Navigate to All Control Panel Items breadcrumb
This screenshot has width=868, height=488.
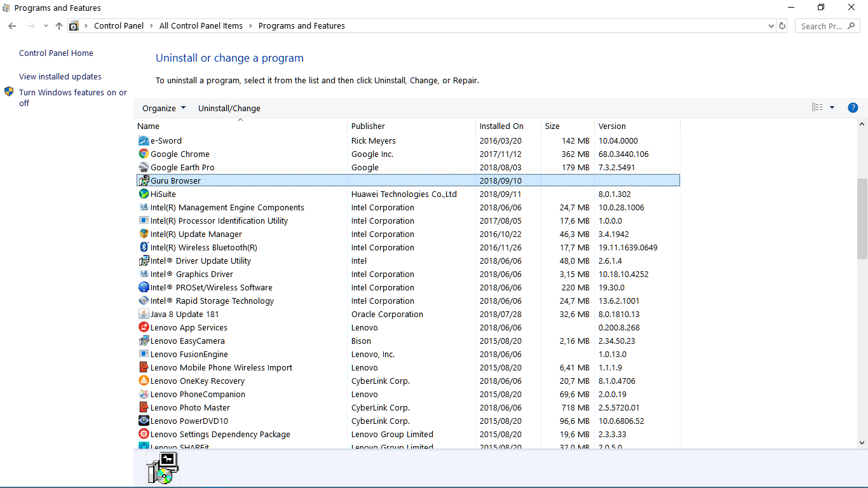(x=201, y=26)
